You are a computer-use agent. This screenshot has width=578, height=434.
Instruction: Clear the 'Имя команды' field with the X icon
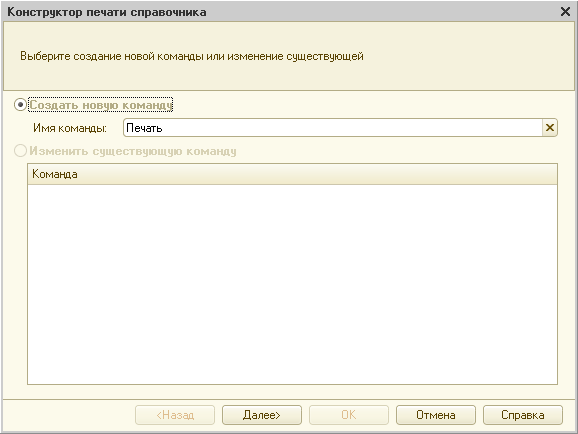pos(550,128)
